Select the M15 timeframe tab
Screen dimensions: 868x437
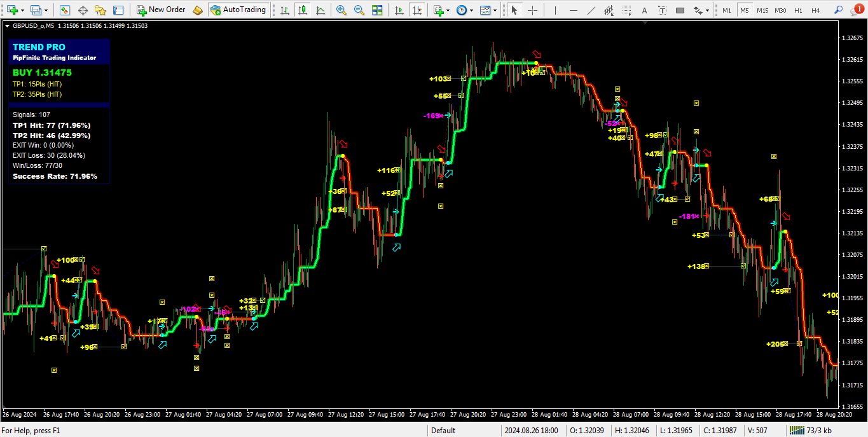pyautogui.click(x=764, y=10)
